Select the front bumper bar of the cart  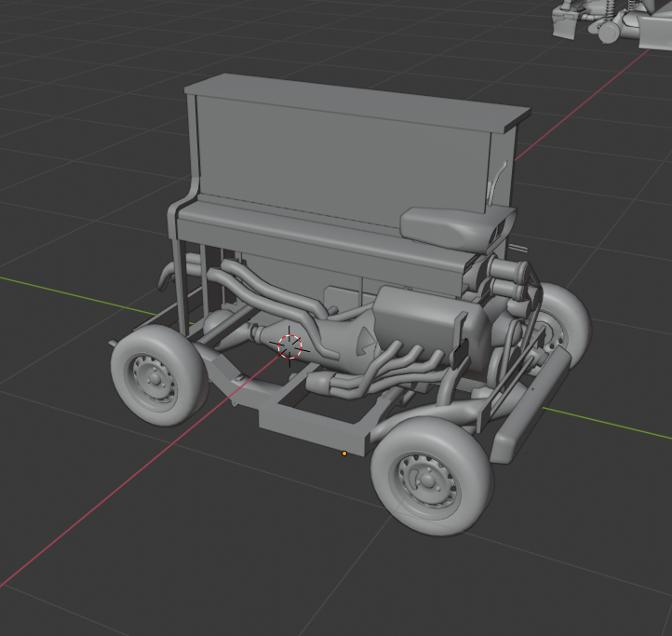531,405
